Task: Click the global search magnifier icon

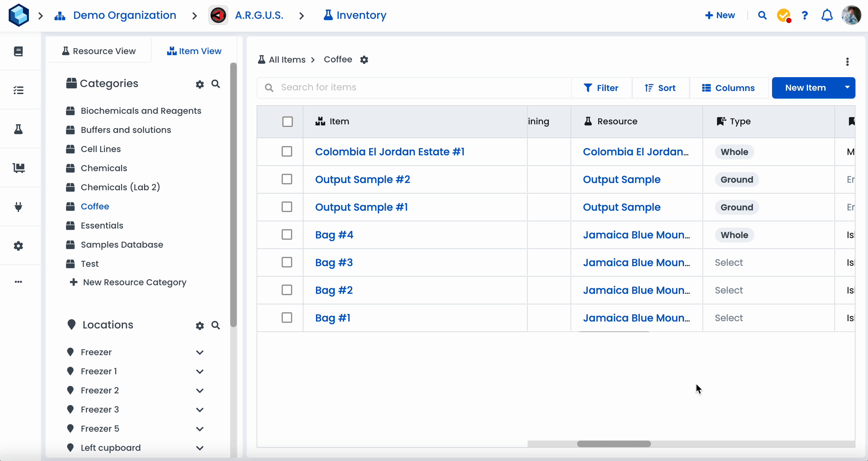Action: pyautogui.click(x=762, y=15)
